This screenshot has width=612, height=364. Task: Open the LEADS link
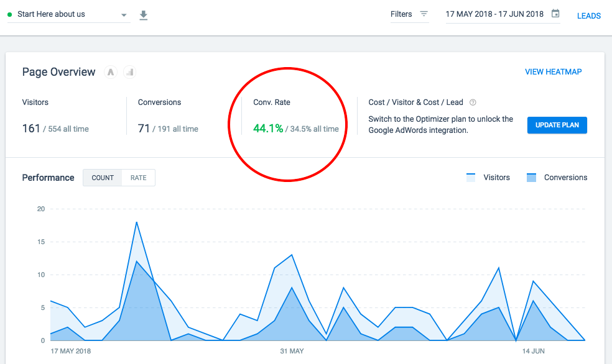pos(589,16)
